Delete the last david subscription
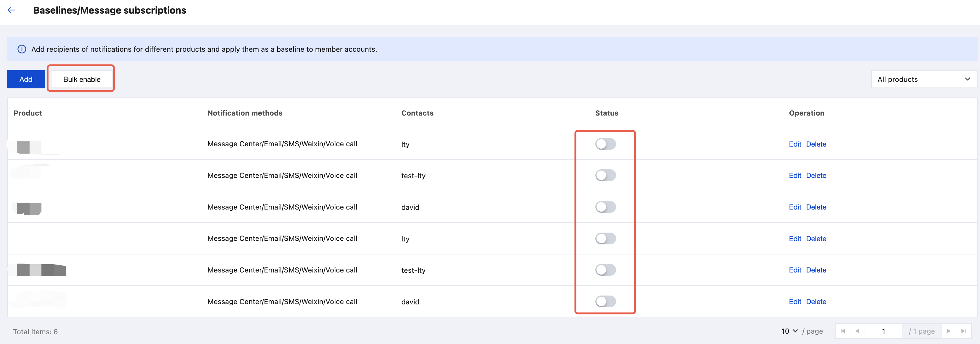 coord(816,301)
